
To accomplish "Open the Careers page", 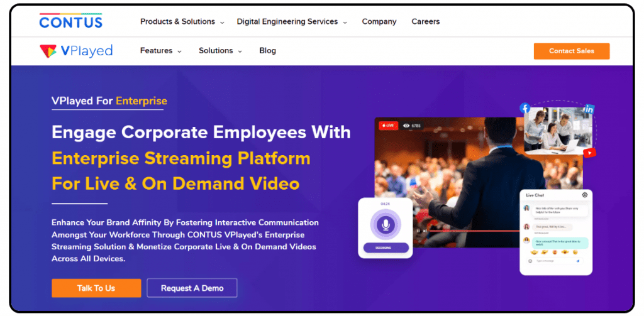I will [x=426, y=22].
